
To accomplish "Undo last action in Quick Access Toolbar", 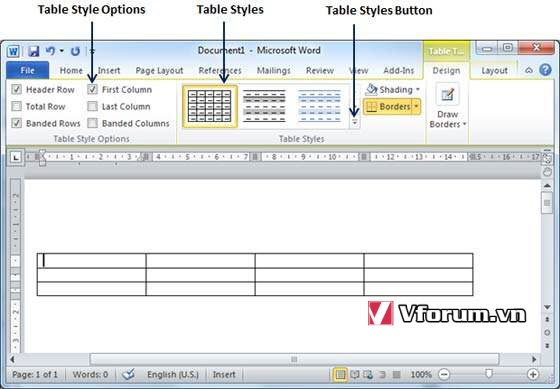I will 50,51.
